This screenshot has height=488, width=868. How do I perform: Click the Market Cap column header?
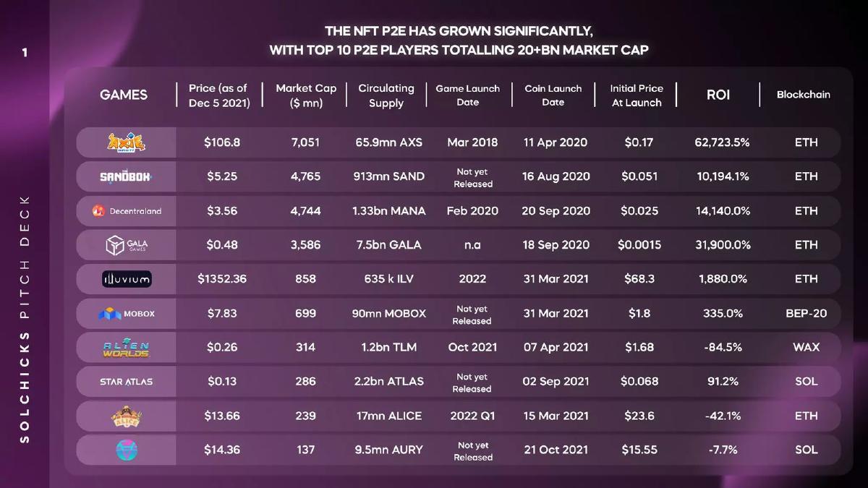[306, 95]
